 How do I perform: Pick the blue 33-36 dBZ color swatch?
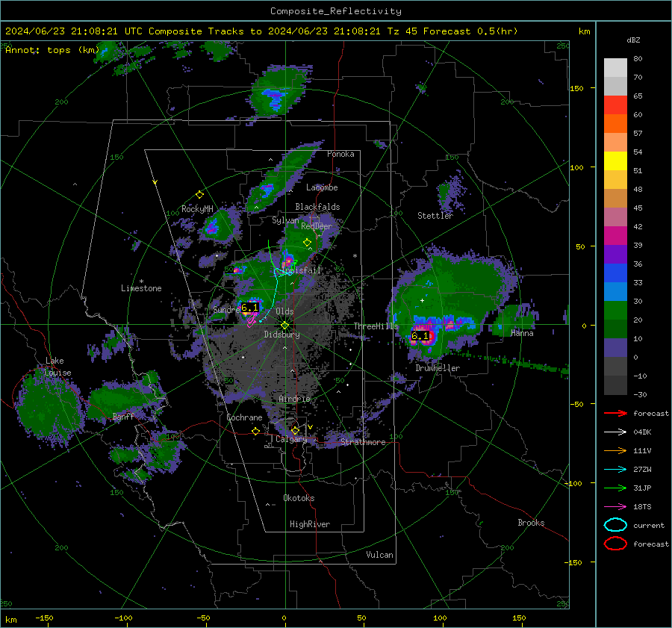coord(615,273)
